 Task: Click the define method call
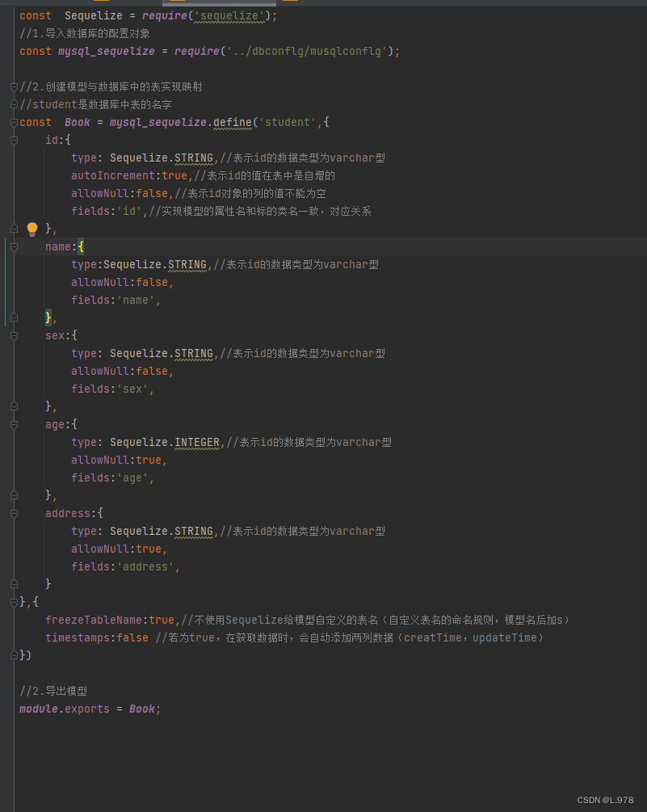point(233,122)
